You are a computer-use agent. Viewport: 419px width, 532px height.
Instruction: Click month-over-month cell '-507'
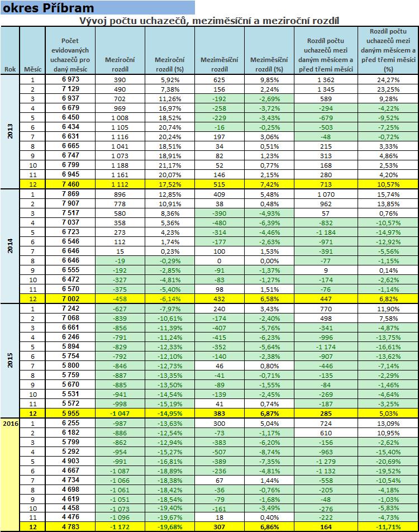coord(219,452)
